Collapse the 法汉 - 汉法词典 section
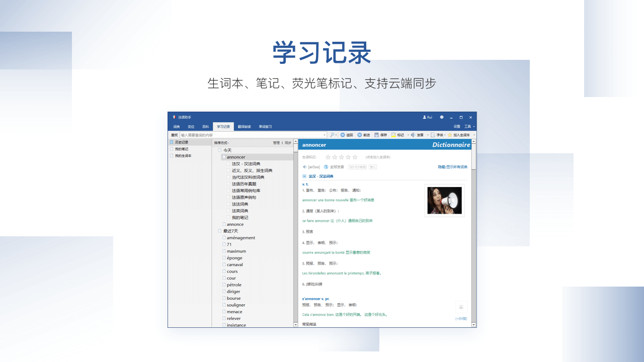The width and height of the screenshot is (644, 362). coord(304,176)
